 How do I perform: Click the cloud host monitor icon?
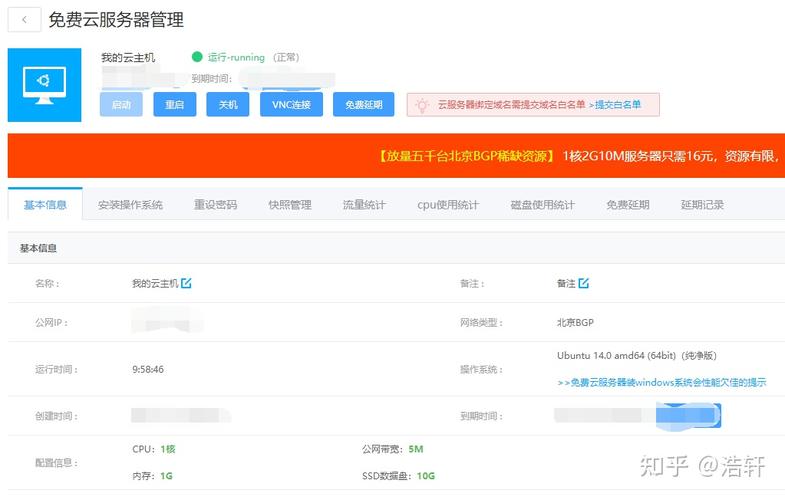point(45,85)
